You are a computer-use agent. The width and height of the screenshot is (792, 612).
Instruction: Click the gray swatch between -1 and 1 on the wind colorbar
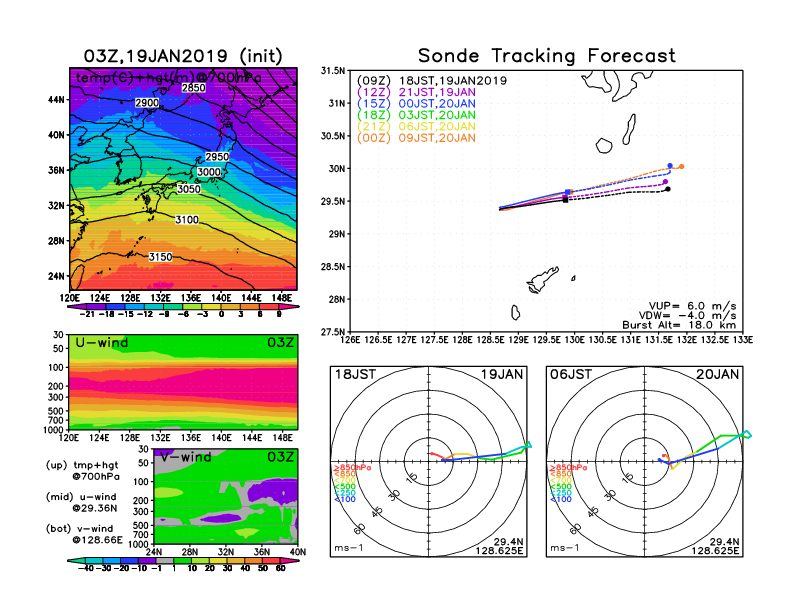pyautogui.click(x=164, y=560)
